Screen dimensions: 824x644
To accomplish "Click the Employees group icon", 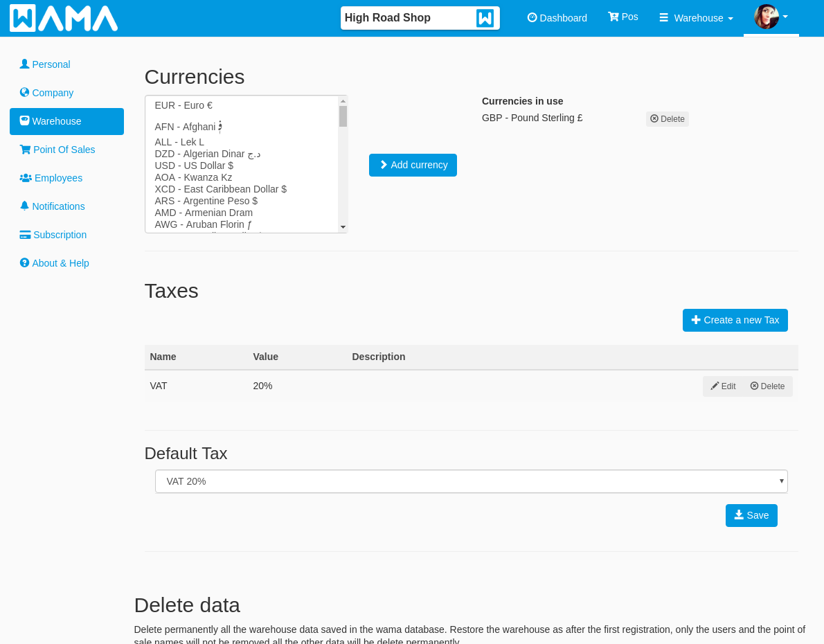I will coord(25,178).
